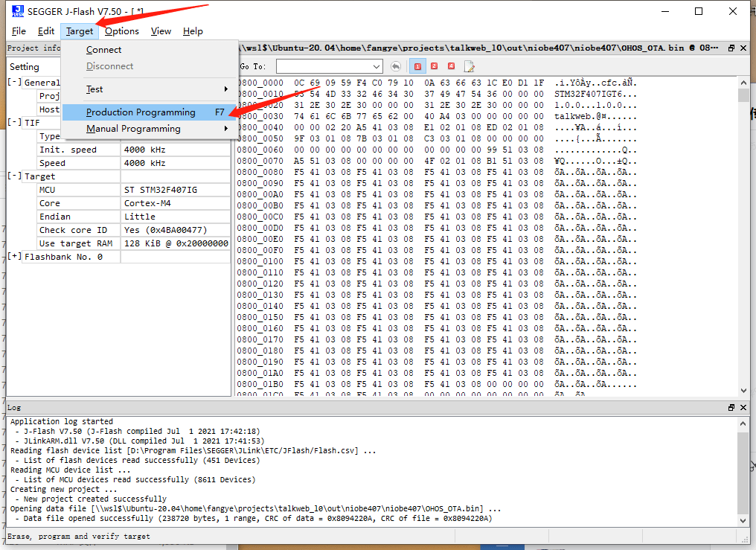Click the 'ST STM32F407IG' value
This screenshot has height=550, width=756.
[161, 190]
